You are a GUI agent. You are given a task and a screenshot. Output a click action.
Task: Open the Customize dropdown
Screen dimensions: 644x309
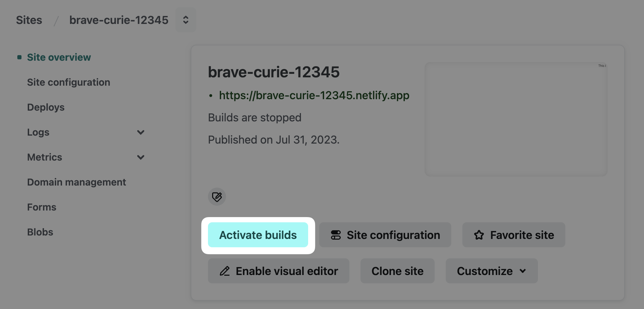pyautogui.click(x=491, y=271)
